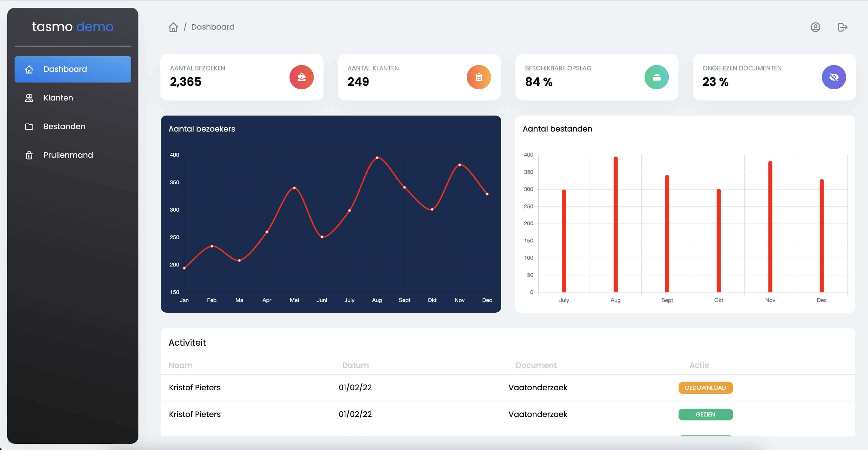Click the Prullenmand trash icon
Image resolution: width=868 pixels, height=450 pixels.
[x=29, y=155]
